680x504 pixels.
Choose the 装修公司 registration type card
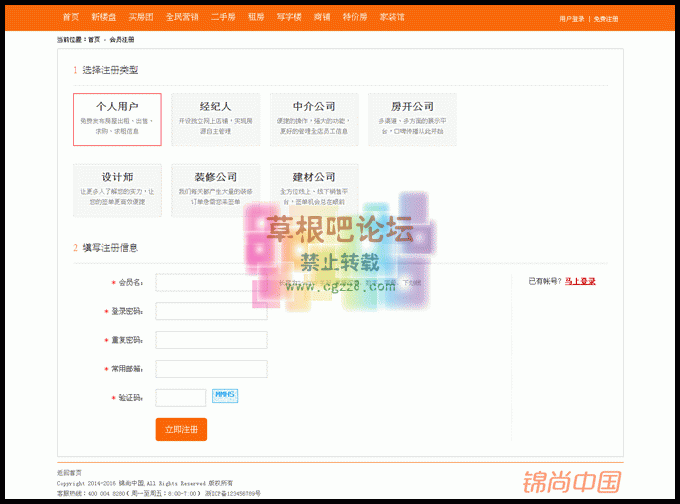click(216, 190)
